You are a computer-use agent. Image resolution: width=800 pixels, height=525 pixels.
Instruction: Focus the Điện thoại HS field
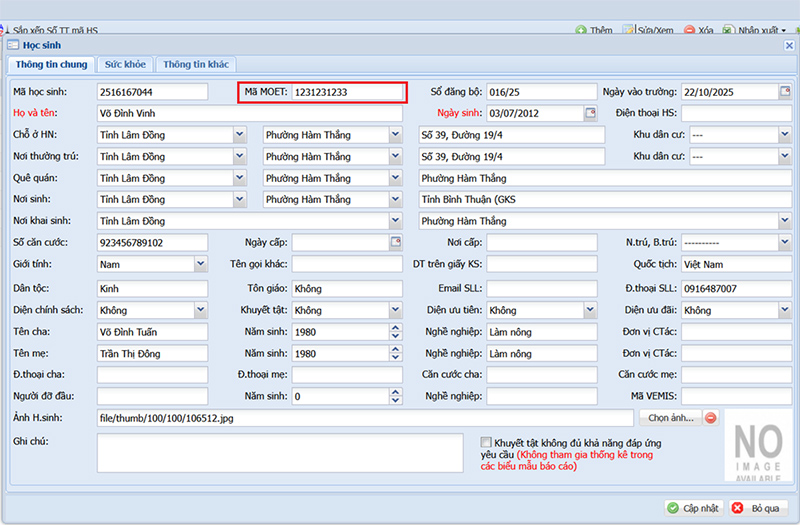pos(737,113)
